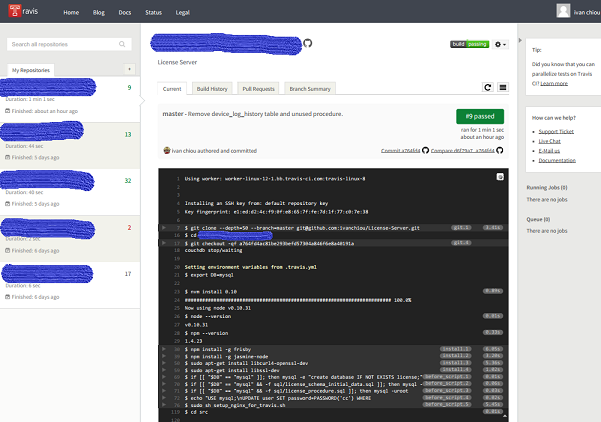The width and height of the screenshot is (601, 422).
Task: Open the Compare commits link
Action: (x=463, y=151)
